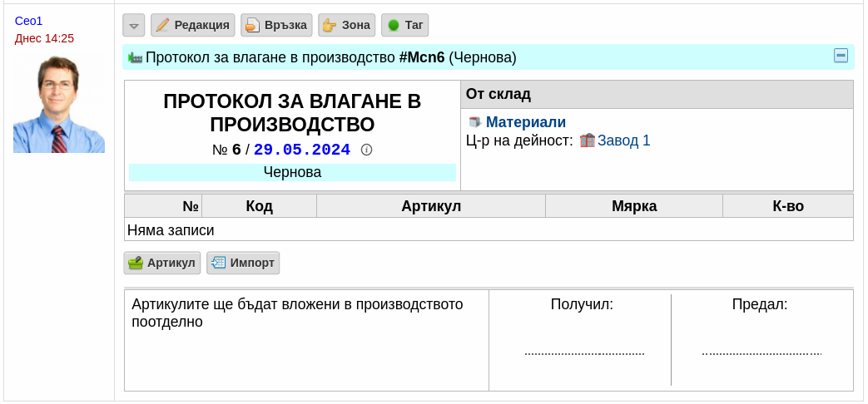Screen dimensions: 868x404
Task: Click the building icon beside Завод 1
Action: tap(588, 140)
